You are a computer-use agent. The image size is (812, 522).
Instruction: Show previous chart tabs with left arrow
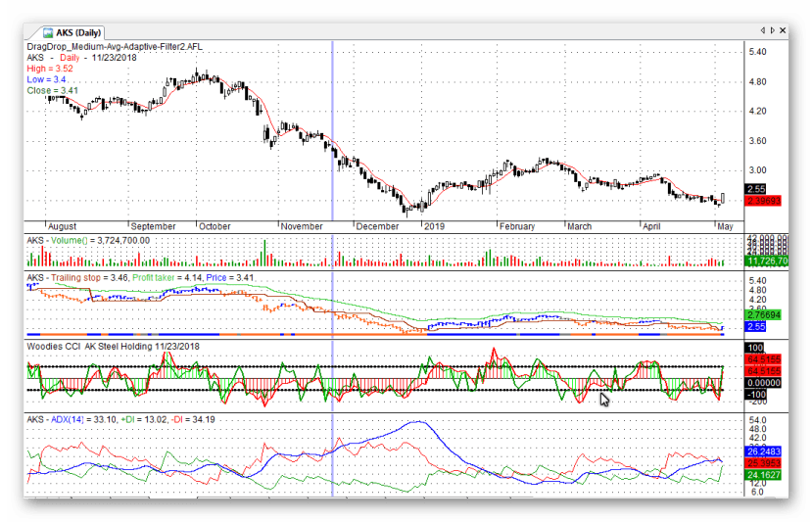tap(763, 30)
